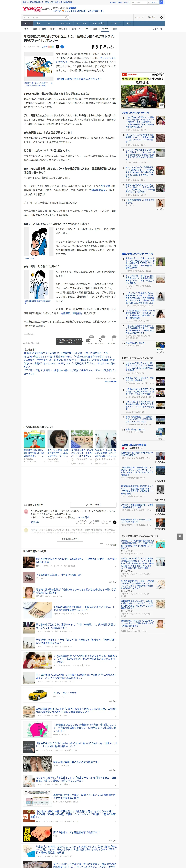The height and width of the screenshot is (868, 186).
Task: Report article via 記事に関する報告
Action: point(32,343)
